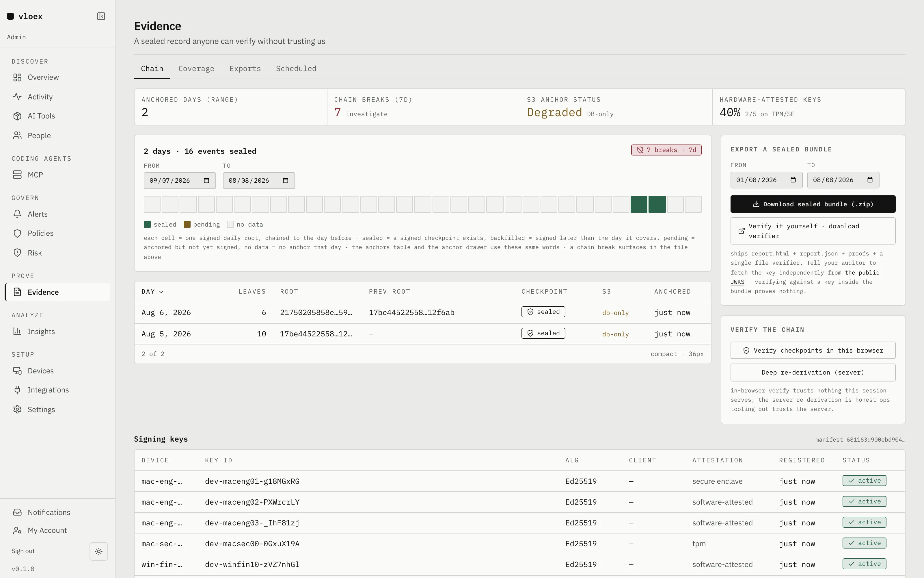The width and height of the screenshot is (924, 578).
Task: Edit export From date 01/08/2026
Action: [766, 180]
